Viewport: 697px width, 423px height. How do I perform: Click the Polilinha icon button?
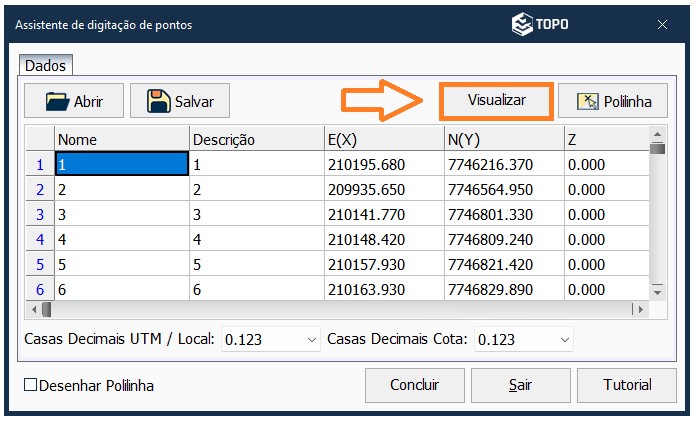tap(611, 101)
